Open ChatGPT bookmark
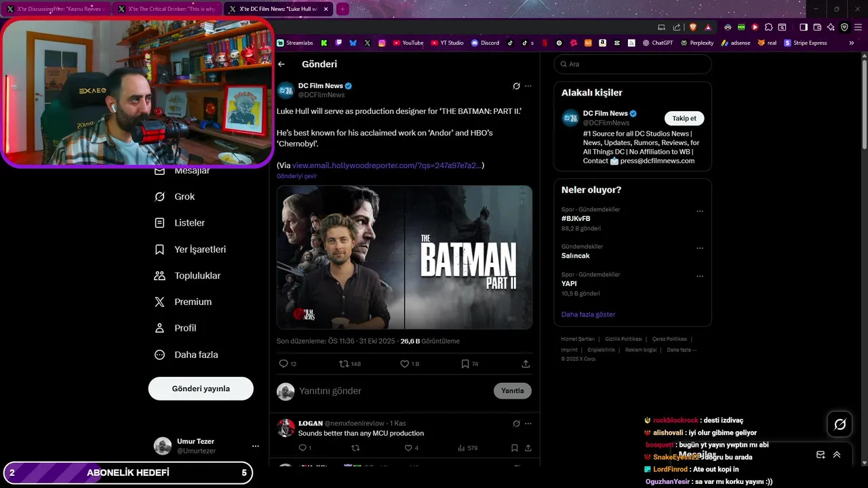868x488 pixels. [x=658, y=43]
